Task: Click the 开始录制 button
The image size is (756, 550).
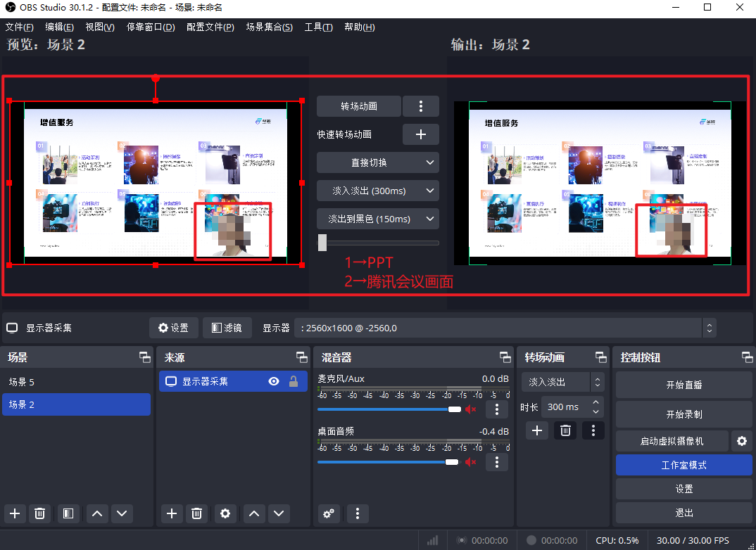Action: [683, 414]
